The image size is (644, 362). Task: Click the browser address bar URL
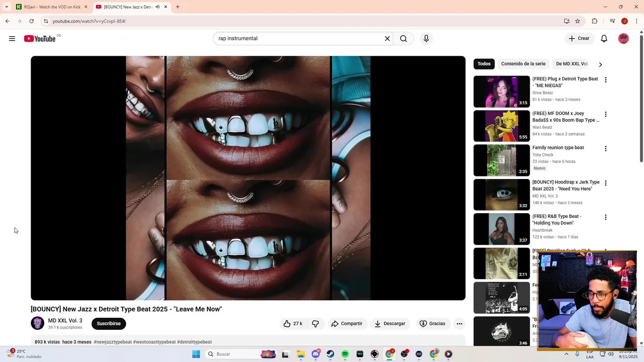coord(89,21)
